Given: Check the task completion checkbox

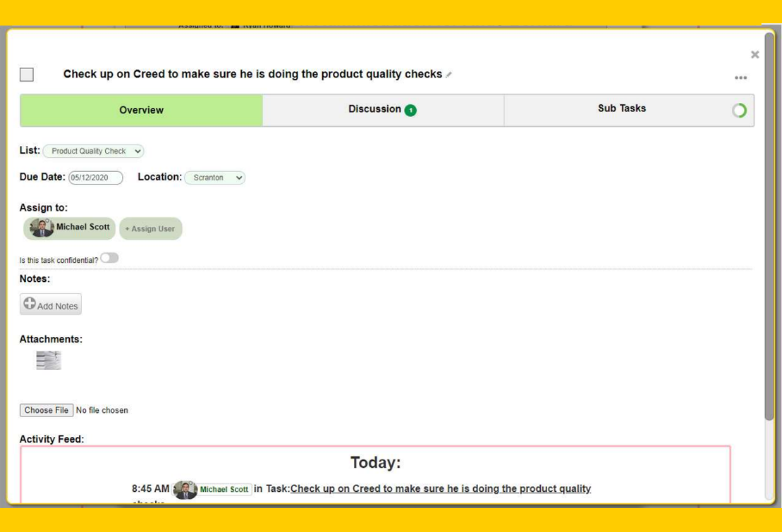Looking at the screenshot, I should 27,75.
